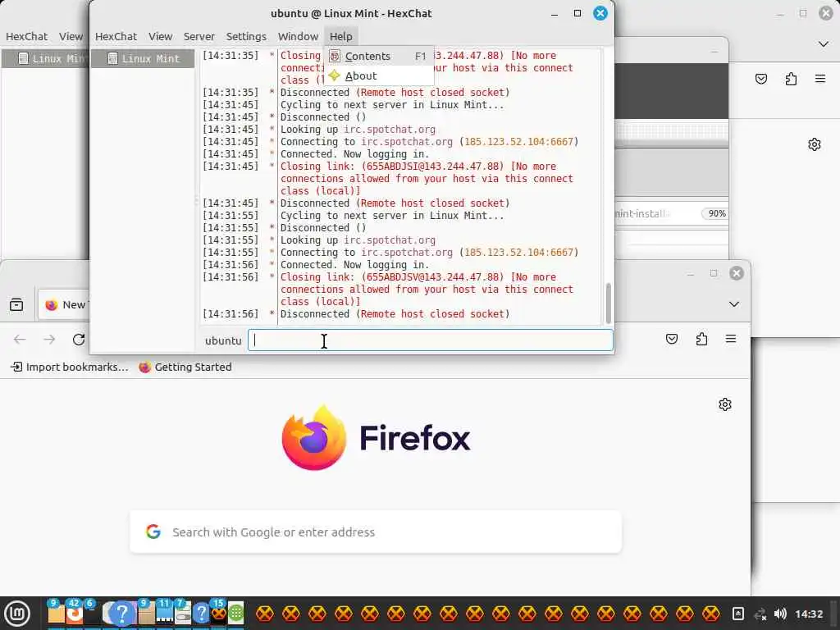The image size is (840, 630).
Task: Reset the 90% zoom indicator in background Firefox
Action: click(715, 214)
